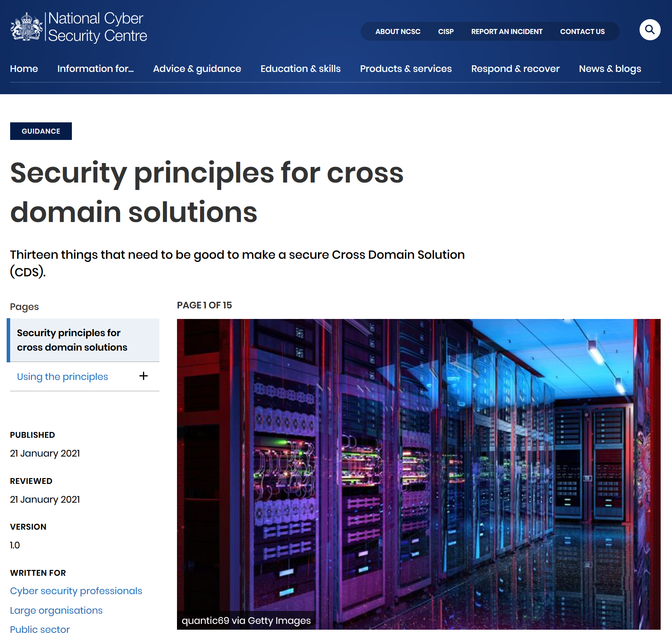Go to News & blogs
This screenshot has height=643, width=672.
pos(609,69)
